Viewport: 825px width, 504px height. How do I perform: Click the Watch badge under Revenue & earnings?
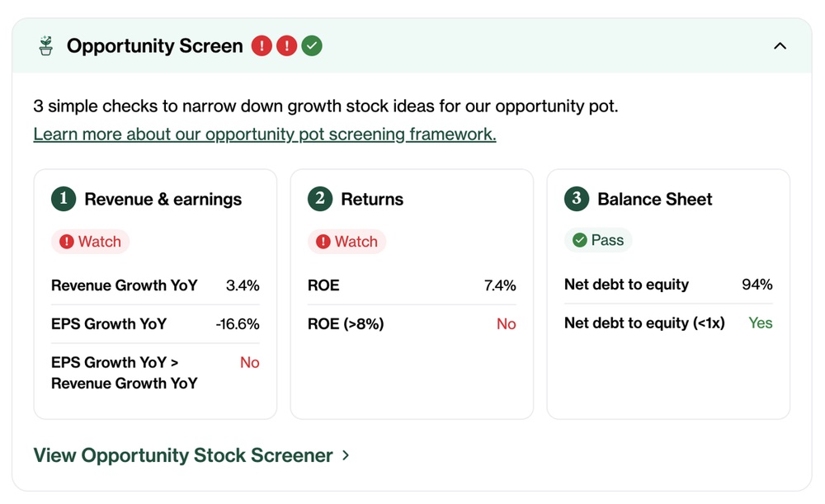(x=91, y=242)
